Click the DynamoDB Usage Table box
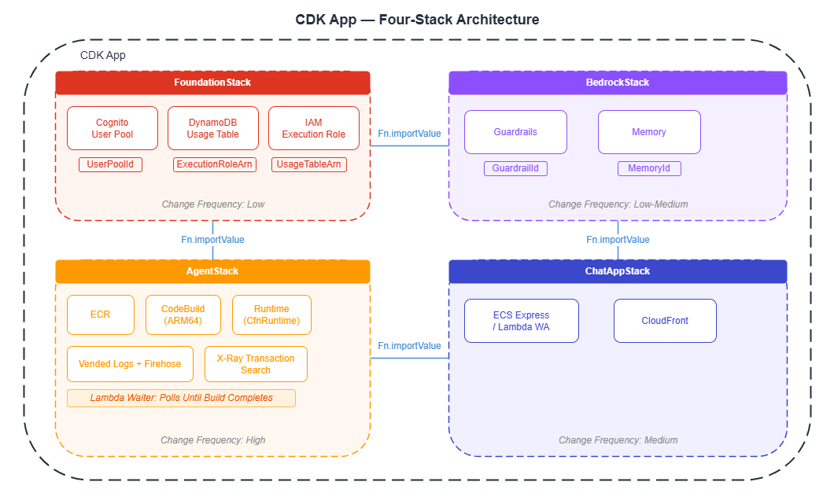The height and width of the screenshot is (504, 834). (212, 127)
